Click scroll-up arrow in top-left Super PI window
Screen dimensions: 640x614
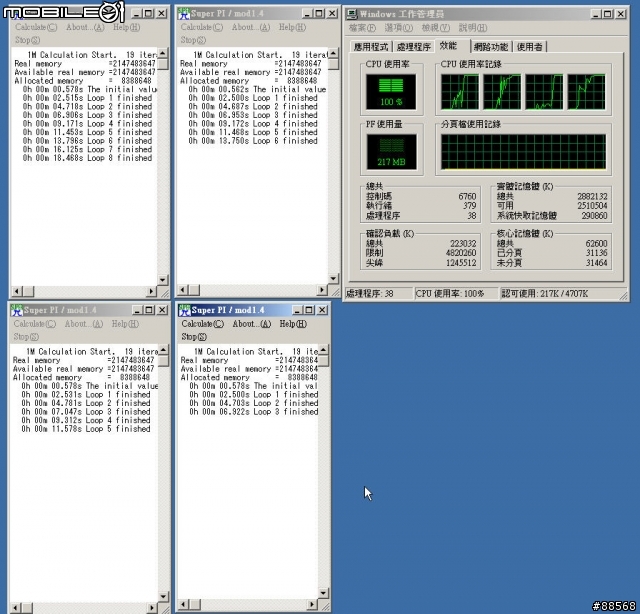[163, 53]
